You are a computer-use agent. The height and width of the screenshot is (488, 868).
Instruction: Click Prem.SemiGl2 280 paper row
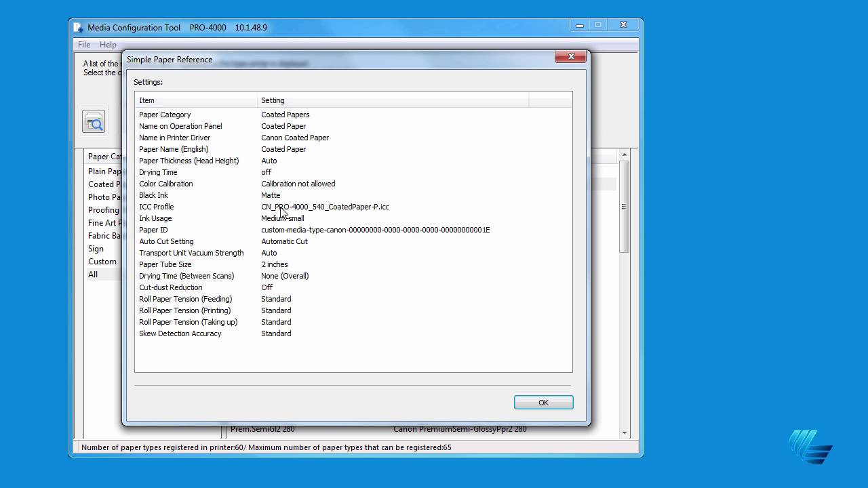pos(262,429)
